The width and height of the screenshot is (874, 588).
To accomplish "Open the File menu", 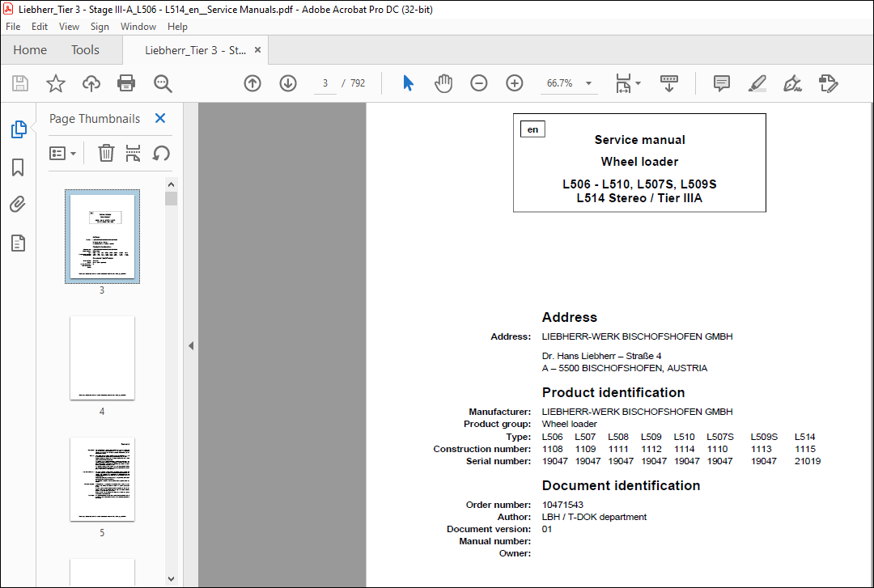I will (13, 26).
